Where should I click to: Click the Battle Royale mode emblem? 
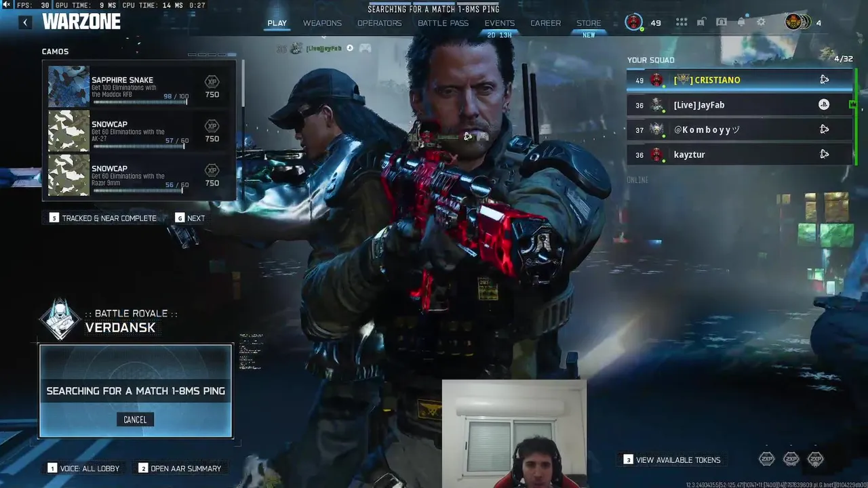60,319
